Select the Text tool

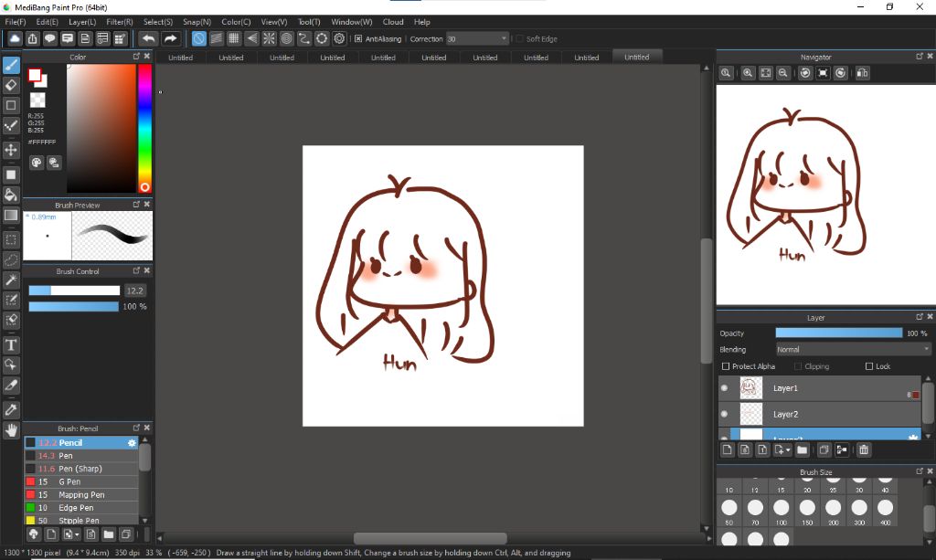tap(11, 345)
